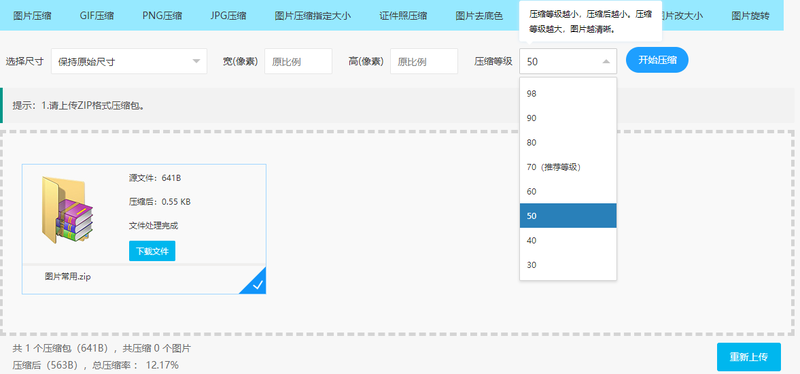Click the 压缩等级 dropdown arrow
The height and width of the screenshot is (374, 800).
coord(606,62)
